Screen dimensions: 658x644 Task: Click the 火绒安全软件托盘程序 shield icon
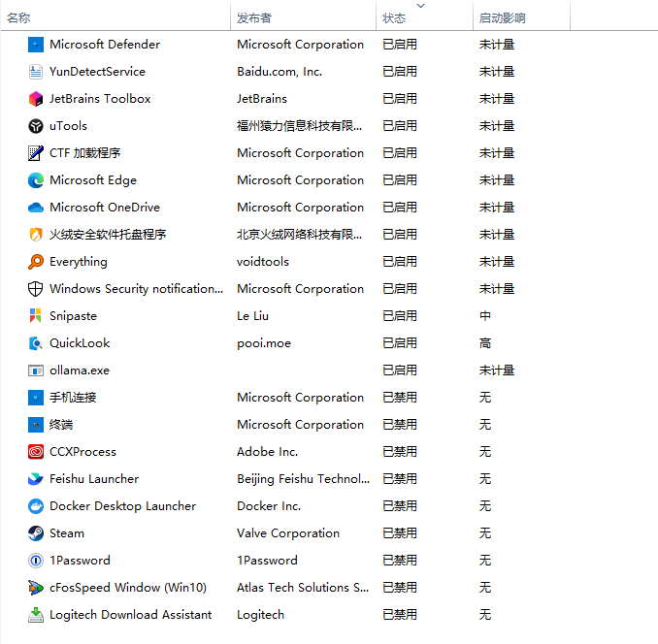tap(36, 235)
